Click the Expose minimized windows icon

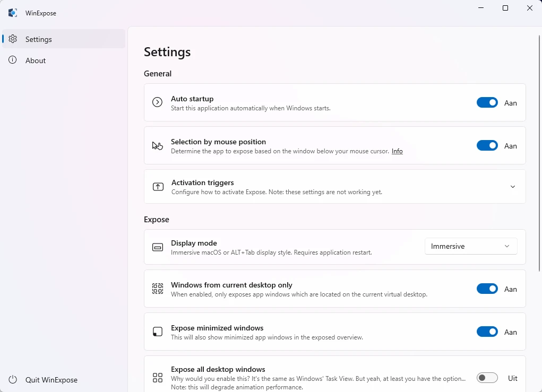[158, 332]
